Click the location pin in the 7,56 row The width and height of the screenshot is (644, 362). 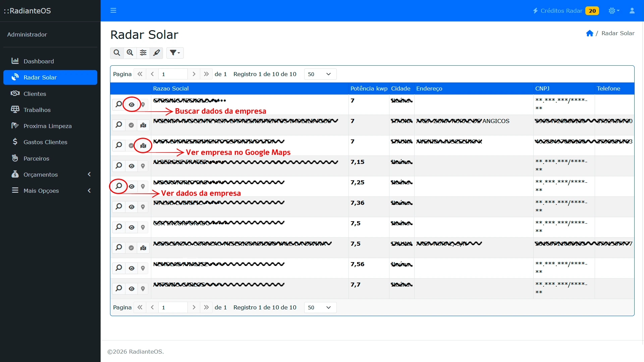point(143,268)
